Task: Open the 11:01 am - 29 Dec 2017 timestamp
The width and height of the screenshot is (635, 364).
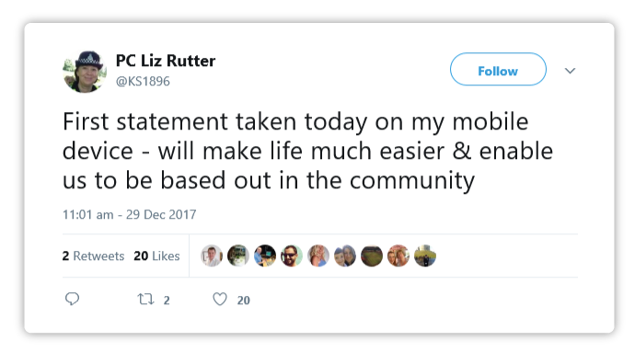Action: pos(129,214)
